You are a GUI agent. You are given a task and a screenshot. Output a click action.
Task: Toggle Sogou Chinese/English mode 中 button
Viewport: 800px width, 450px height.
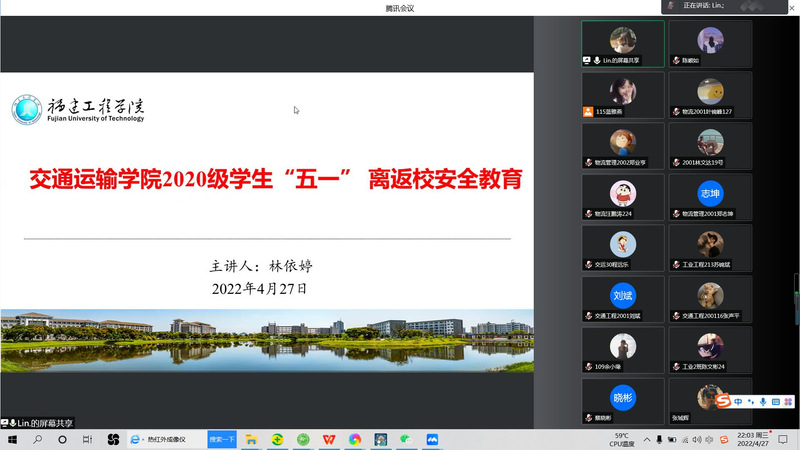[x=738, y=402]
